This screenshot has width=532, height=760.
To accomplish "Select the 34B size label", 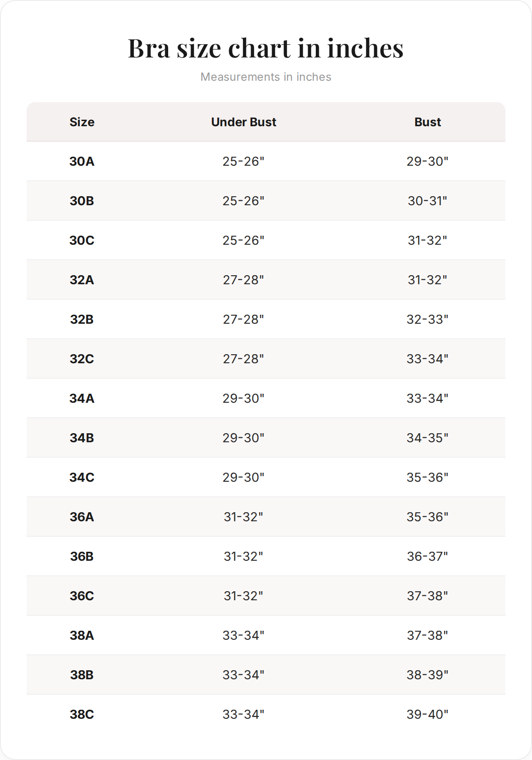I will (x=82, y=438).
